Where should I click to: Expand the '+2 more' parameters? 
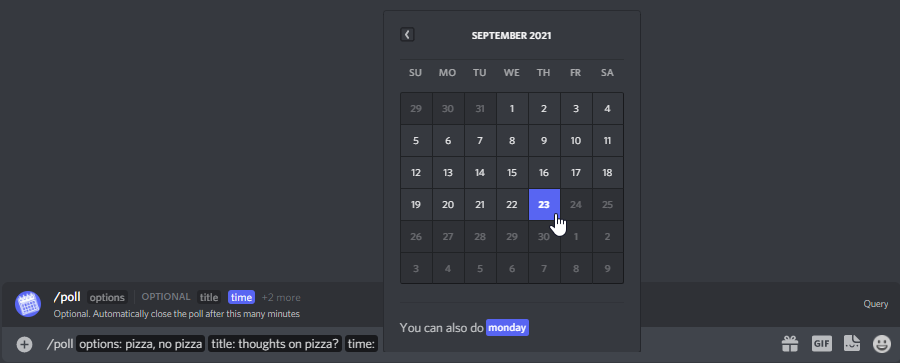281,298
